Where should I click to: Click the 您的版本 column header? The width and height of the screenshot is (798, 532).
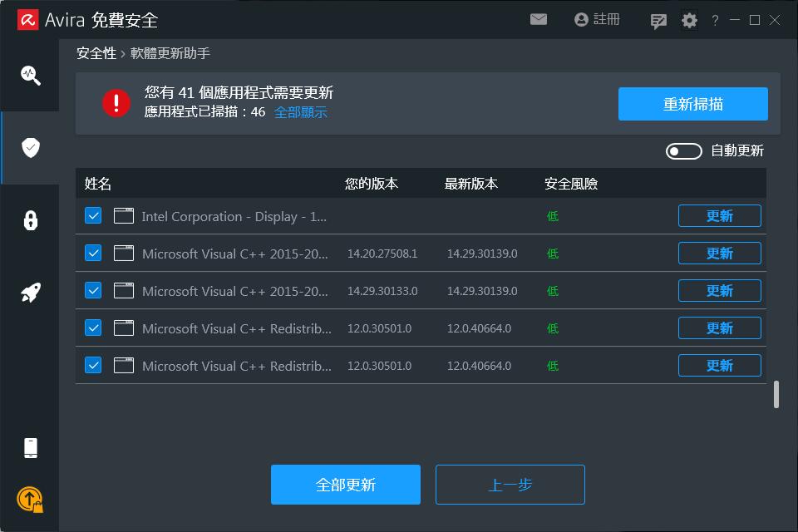coord(371,183)
